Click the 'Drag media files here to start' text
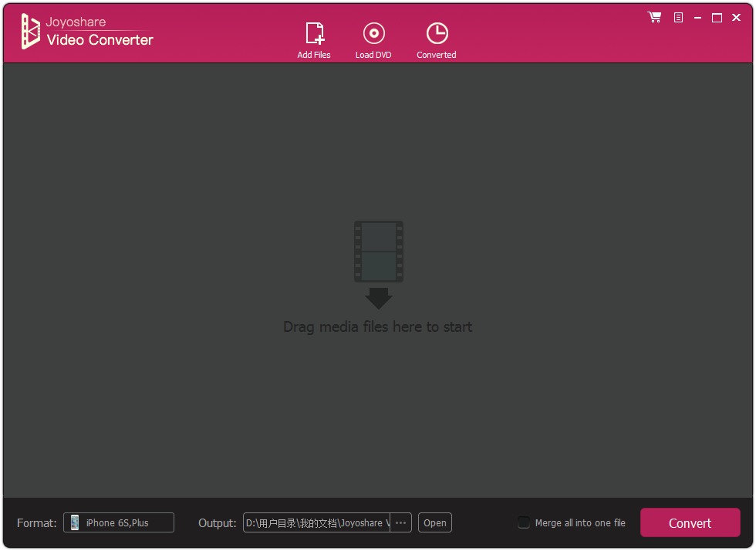 [x=377, y=326]
